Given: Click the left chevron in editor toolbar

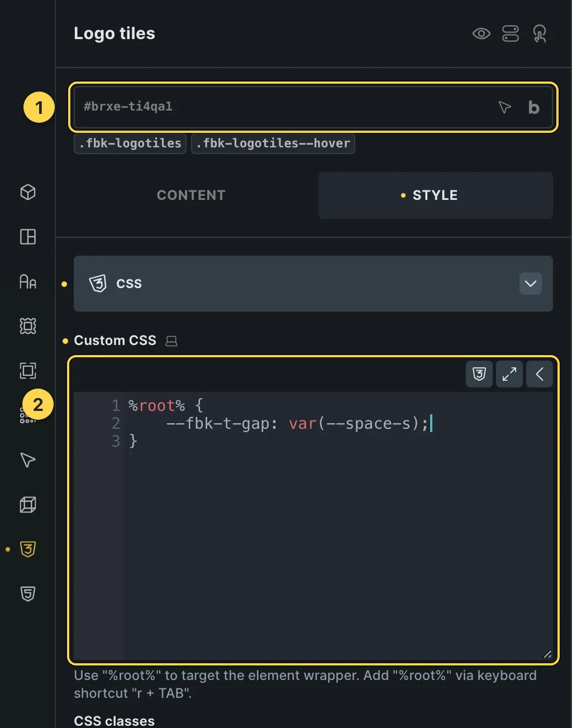Looking at the screenshot, I should [x=540, y=374].
